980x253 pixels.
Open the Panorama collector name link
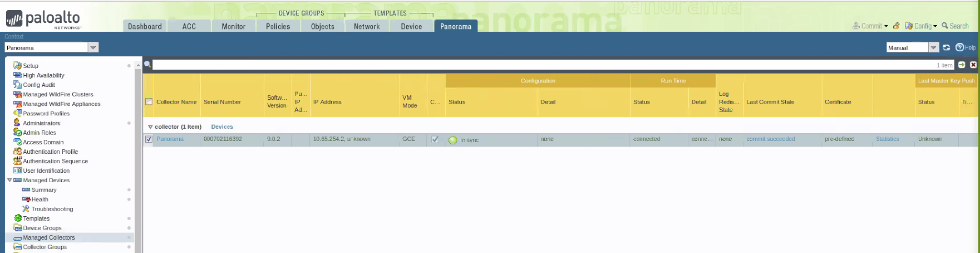170,139
